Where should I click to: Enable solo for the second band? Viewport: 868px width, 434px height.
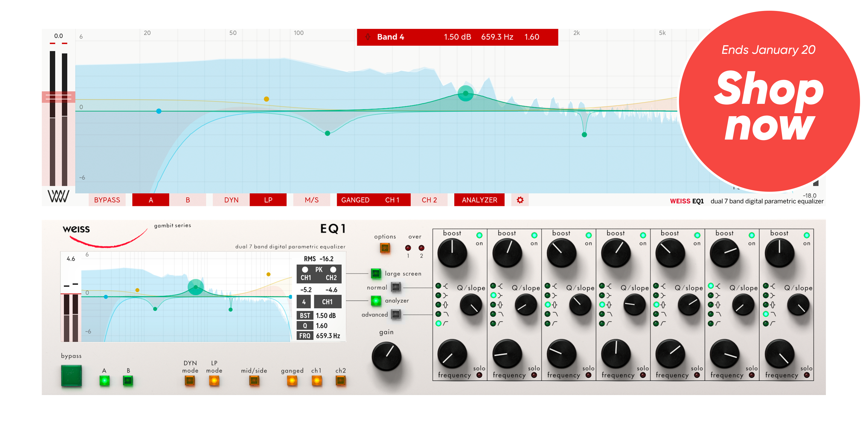click(x=534, y=375)
